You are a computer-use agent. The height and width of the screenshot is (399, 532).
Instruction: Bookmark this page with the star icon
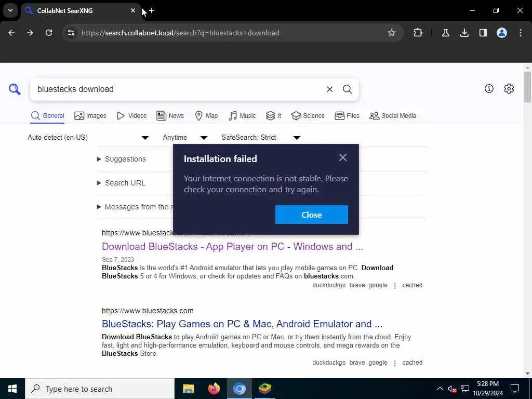(x=392, y=33)
